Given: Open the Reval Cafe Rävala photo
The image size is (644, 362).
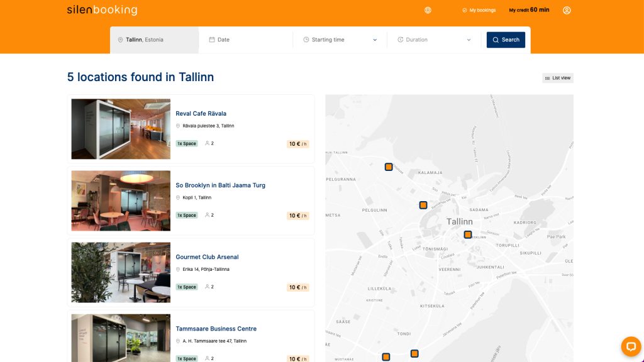Looking at the screenshot, I should (121, 129).
